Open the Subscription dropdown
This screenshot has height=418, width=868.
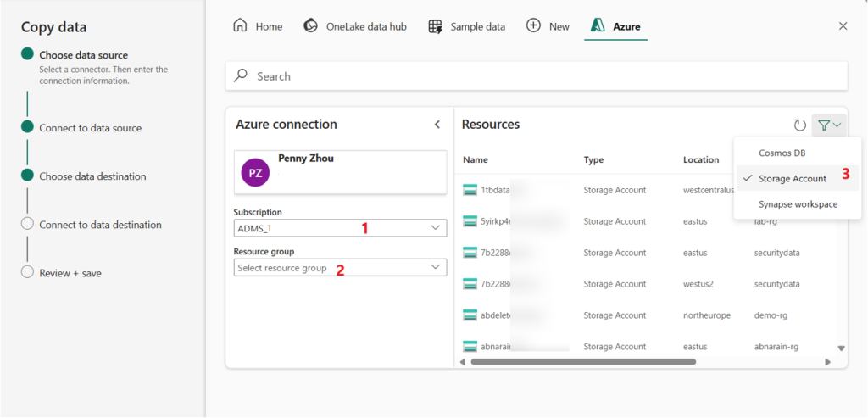pos(340,227)
